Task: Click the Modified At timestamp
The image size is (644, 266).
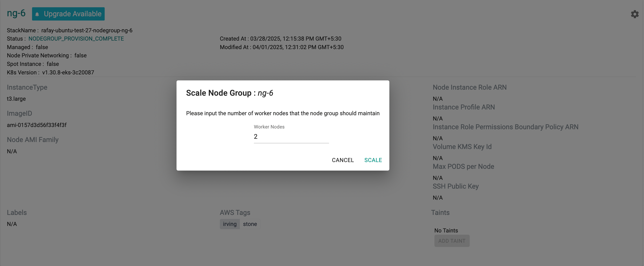Action: click(282, 47)
